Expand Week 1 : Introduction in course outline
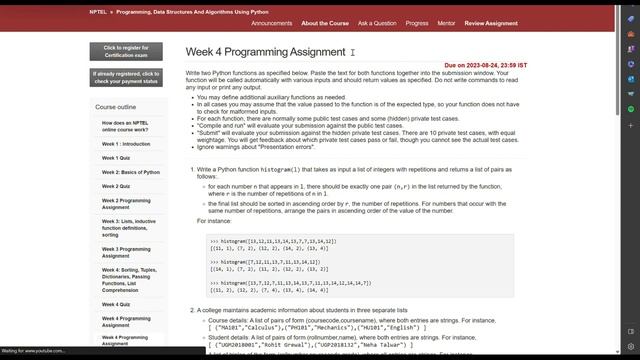Screen dimensions: 640x360 click(x=126, y=144)
